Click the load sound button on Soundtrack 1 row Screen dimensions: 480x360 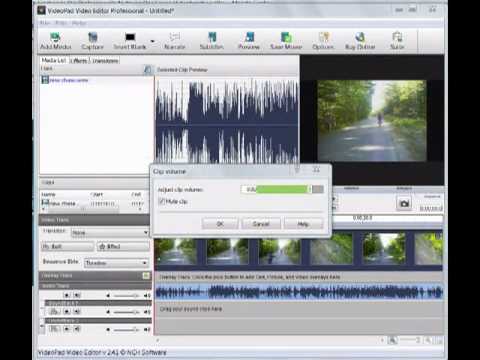click(x=54, y=312)
